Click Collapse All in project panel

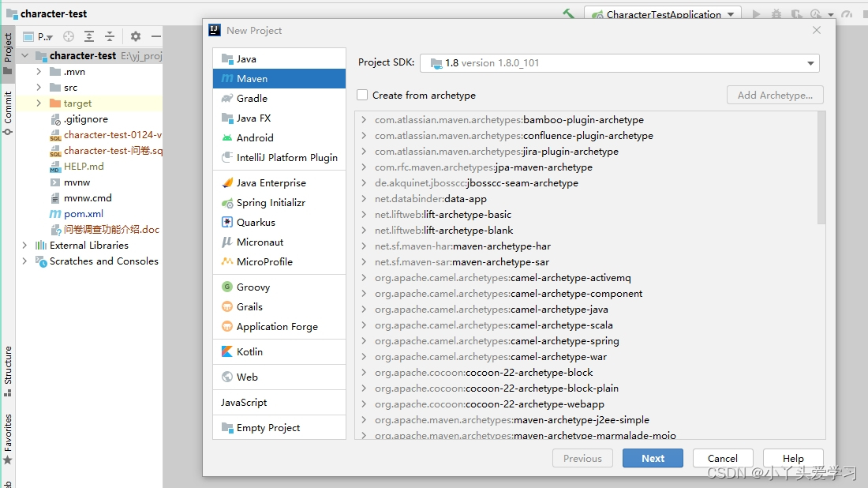(x=110, y=36)
